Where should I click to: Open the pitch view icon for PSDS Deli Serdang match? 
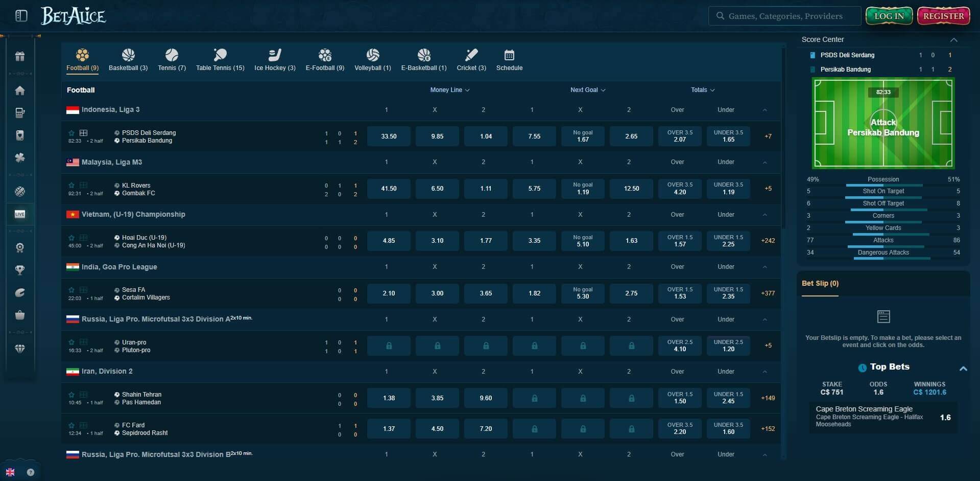pos(83,133)
